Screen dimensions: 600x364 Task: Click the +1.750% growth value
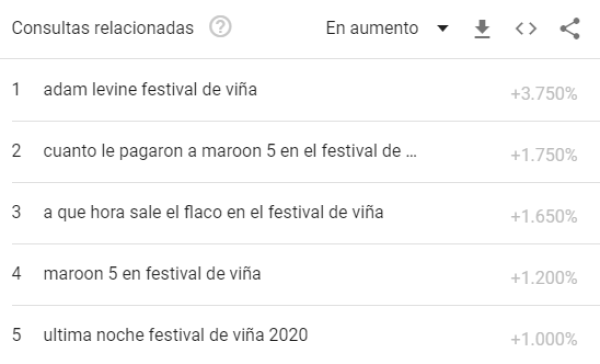pyautogui.click(x=544, y=155)
